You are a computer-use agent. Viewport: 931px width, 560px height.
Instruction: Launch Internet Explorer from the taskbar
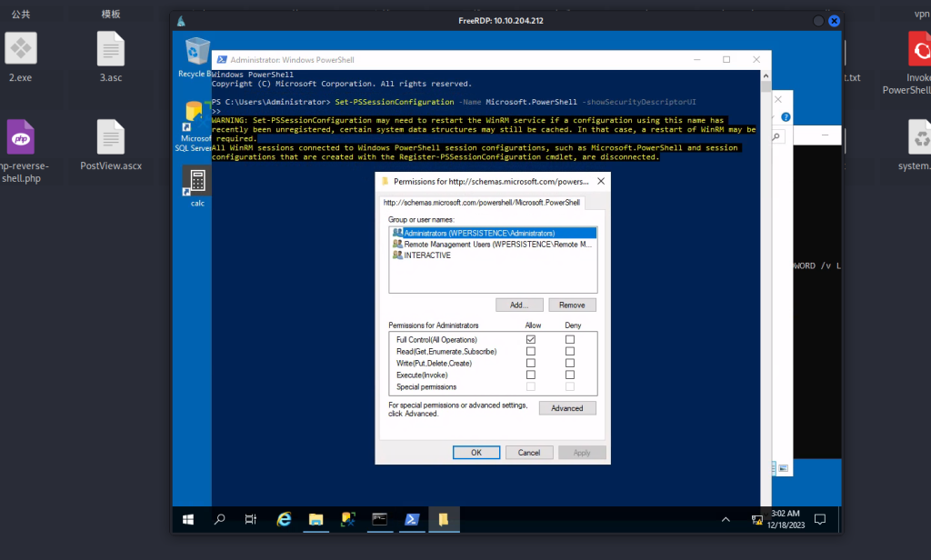tap(284, 520)
